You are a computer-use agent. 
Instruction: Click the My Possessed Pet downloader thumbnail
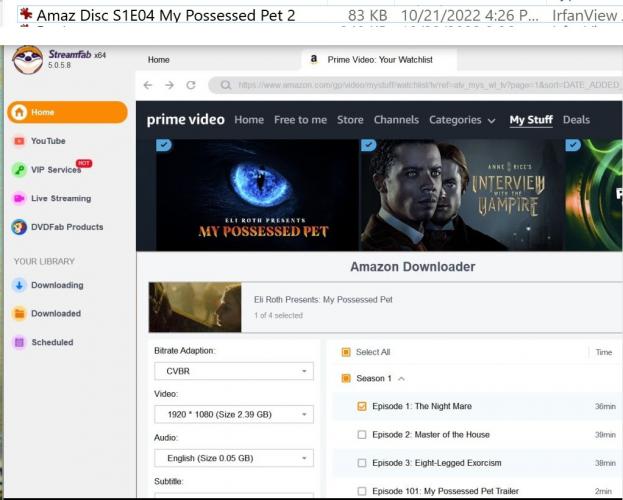coord(195,307)
